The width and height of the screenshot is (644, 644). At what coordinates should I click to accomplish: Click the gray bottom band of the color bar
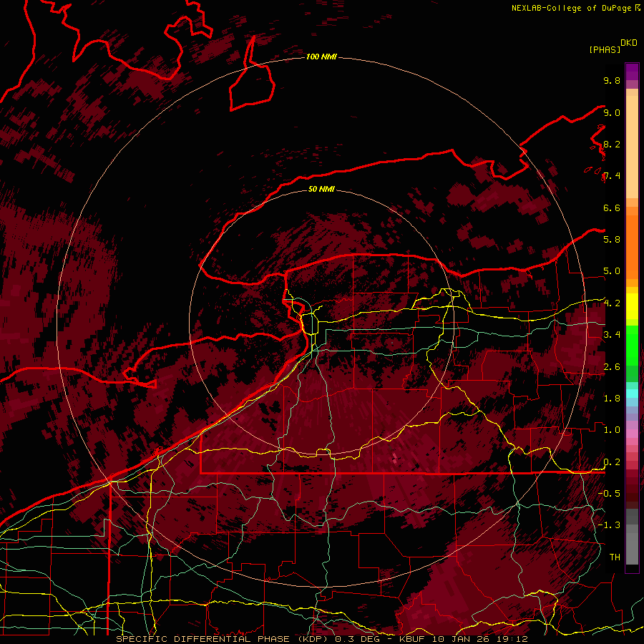point(632,546)
